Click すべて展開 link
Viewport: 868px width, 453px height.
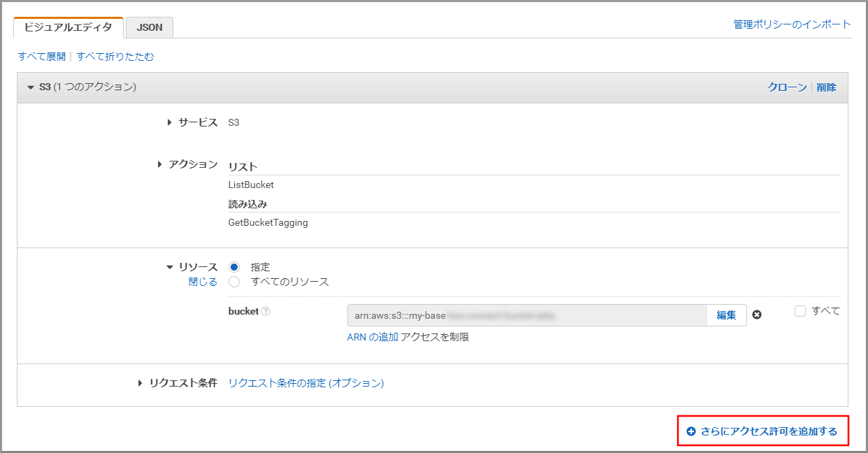[42, 57]
